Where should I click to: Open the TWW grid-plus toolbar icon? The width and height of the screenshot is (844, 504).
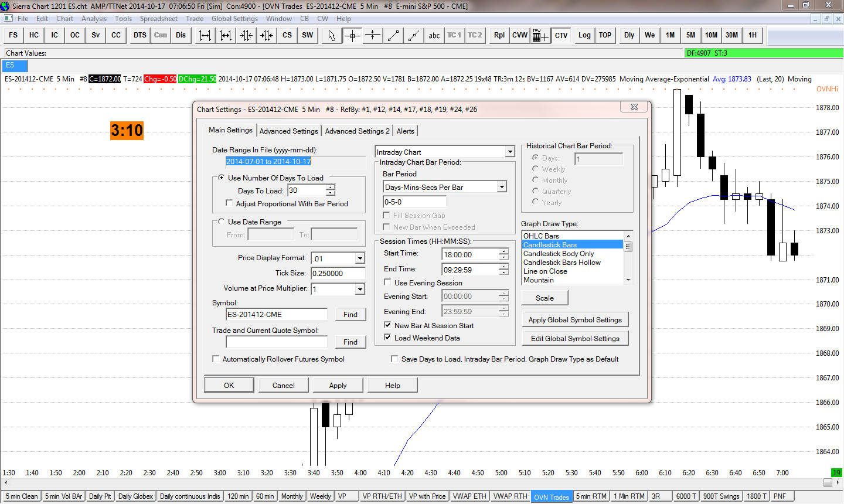click(540, 35)
